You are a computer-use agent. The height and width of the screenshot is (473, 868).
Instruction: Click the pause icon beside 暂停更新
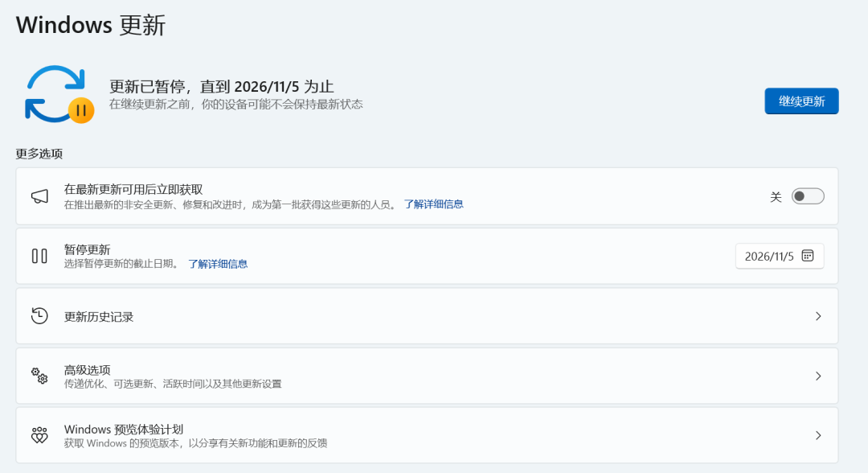pyautogui.click(x=39, y=256)
